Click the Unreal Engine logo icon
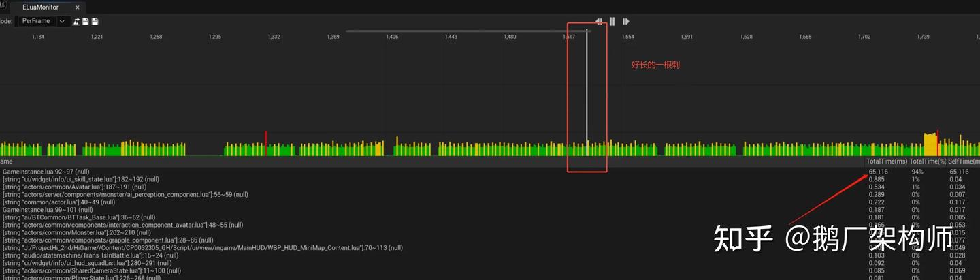 click(3, 5)
